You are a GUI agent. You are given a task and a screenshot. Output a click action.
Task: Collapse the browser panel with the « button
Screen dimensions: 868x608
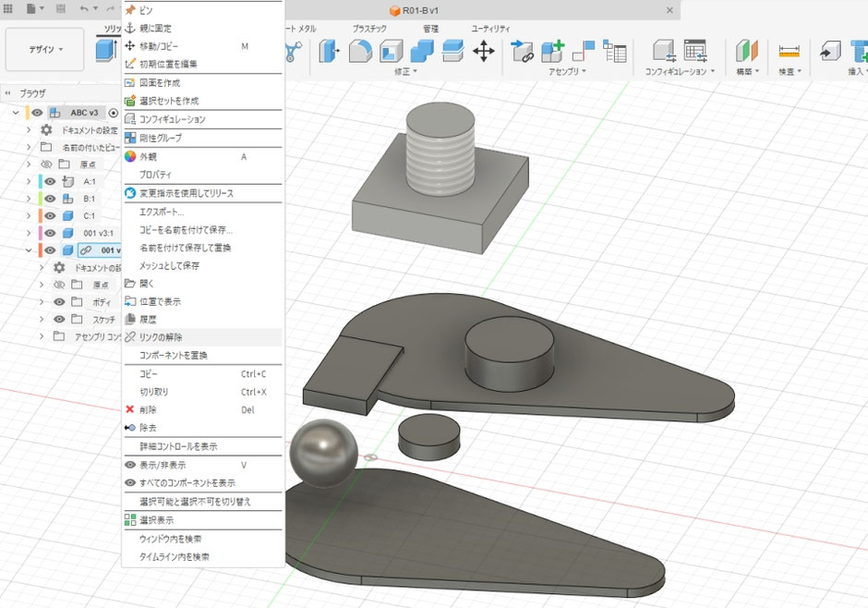coord(8,92)
